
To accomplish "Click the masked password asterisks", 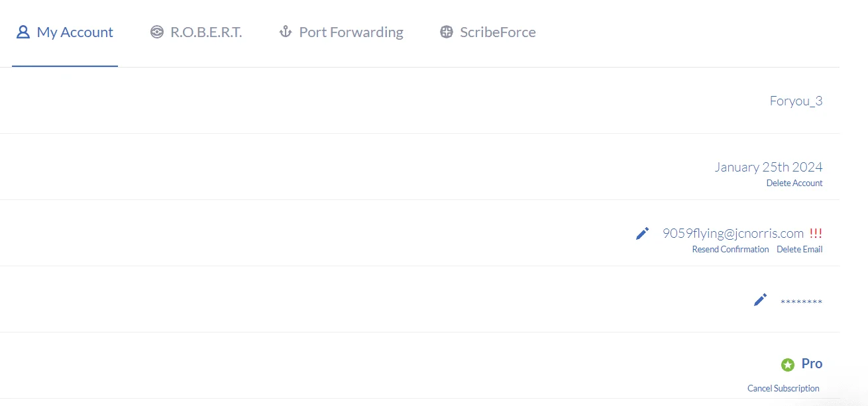I will [x=801, y=303].
